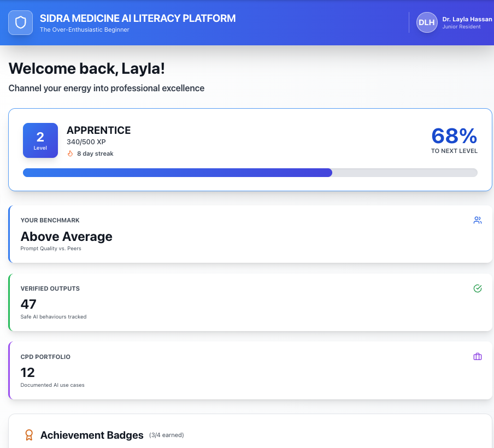Click the flame streak icon
This screenshot has width=494, height=448.
70,154
